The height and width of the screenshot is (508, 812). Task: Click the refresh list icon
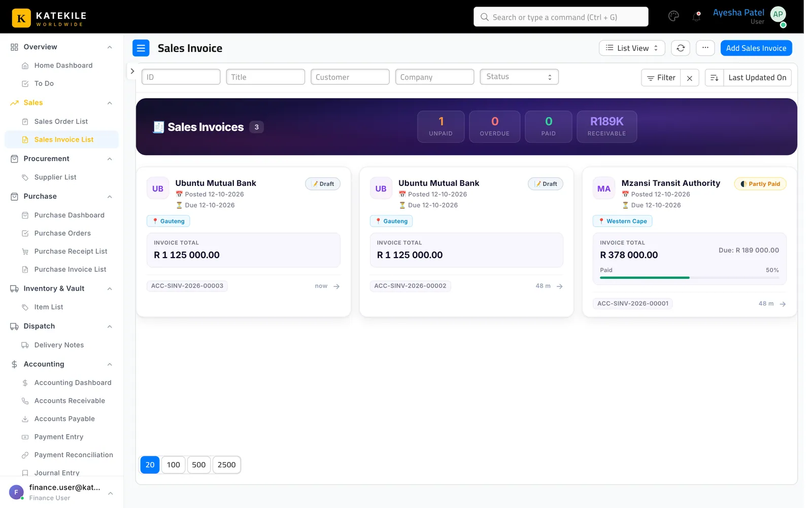coord(681,48)
